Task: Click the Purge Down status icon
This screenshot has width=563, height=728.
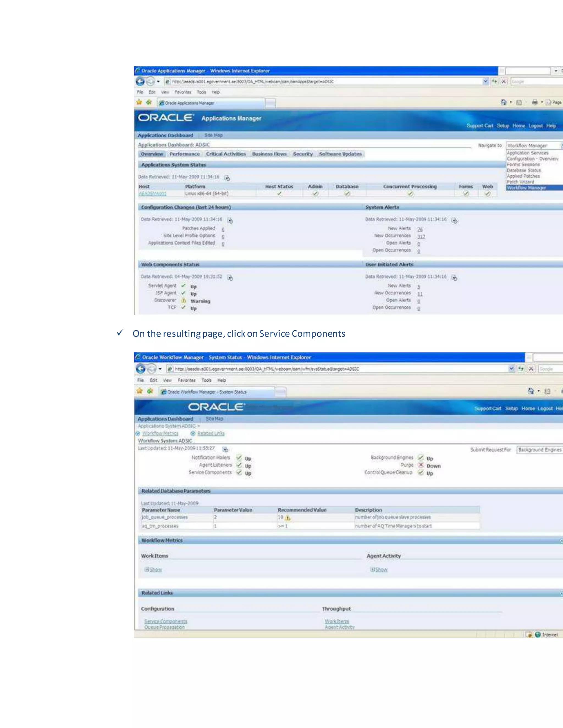Action: pos(421,465)
